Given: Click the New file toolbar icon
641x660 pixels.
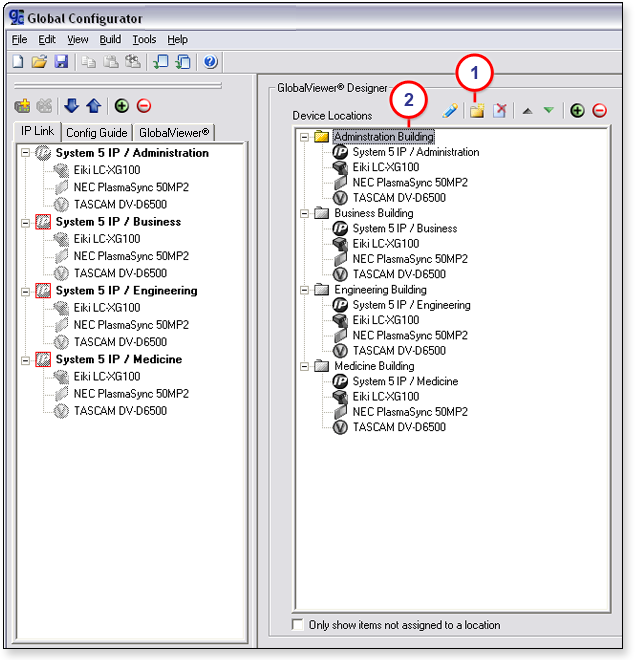Looking at the screenshot, I should click(18, 62).
